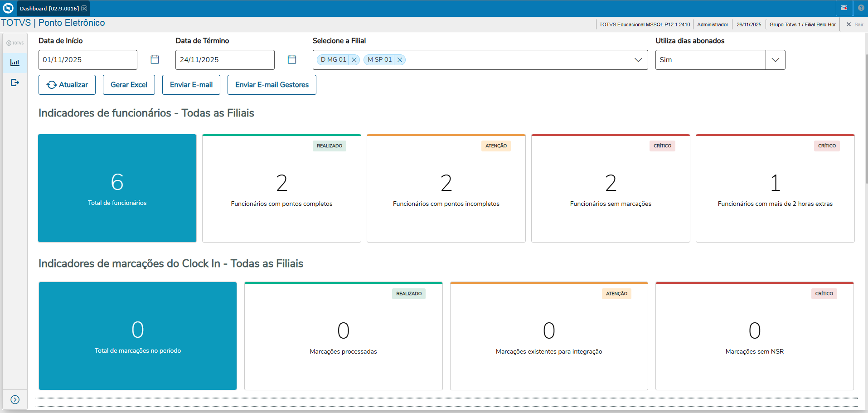Click Gerar Excel
The height and width of the screenshot is (413, 868).
click(129, 85)
